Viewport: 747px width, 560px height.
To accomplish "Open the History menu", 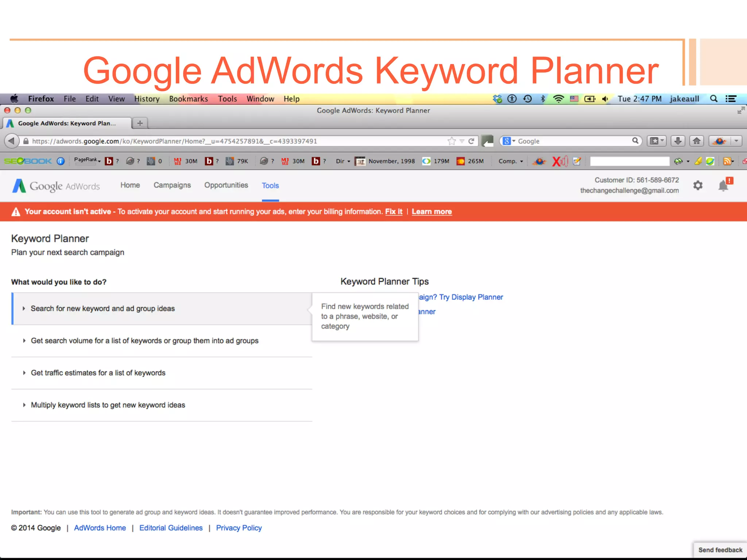I will 147,99.
